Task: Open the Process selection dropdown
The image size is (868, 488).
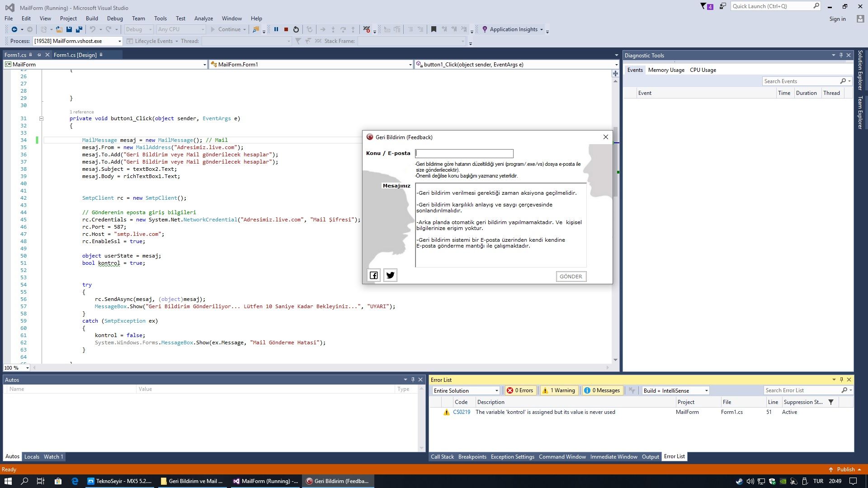Action: click(x=120, y=41)
